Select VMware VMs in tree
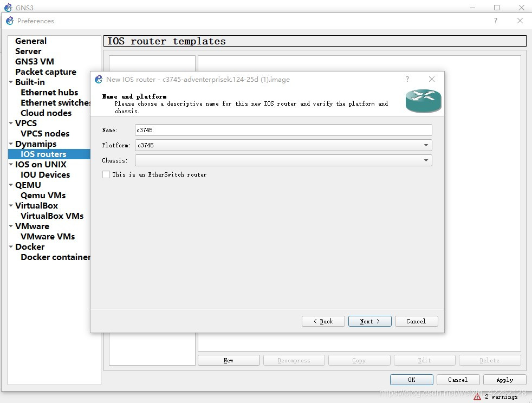Viewport: 532px width, 403px height. tap(48, 237)
